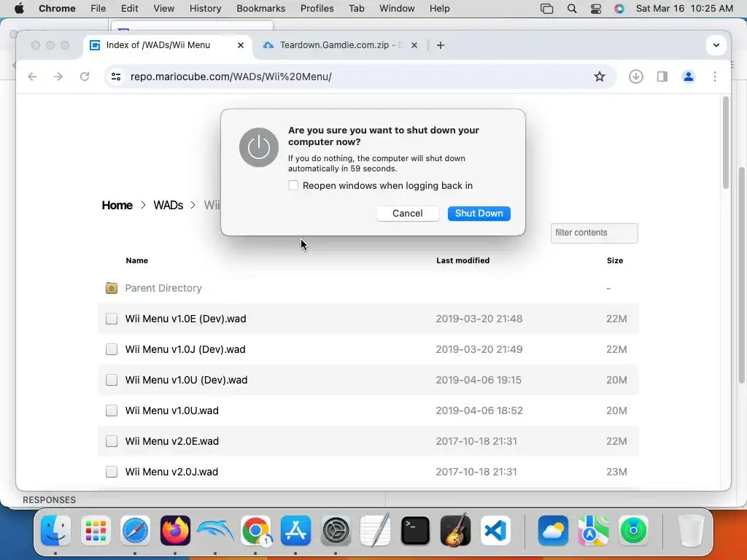
Task: Open the Window menu
Action: (x=397, y=9)
